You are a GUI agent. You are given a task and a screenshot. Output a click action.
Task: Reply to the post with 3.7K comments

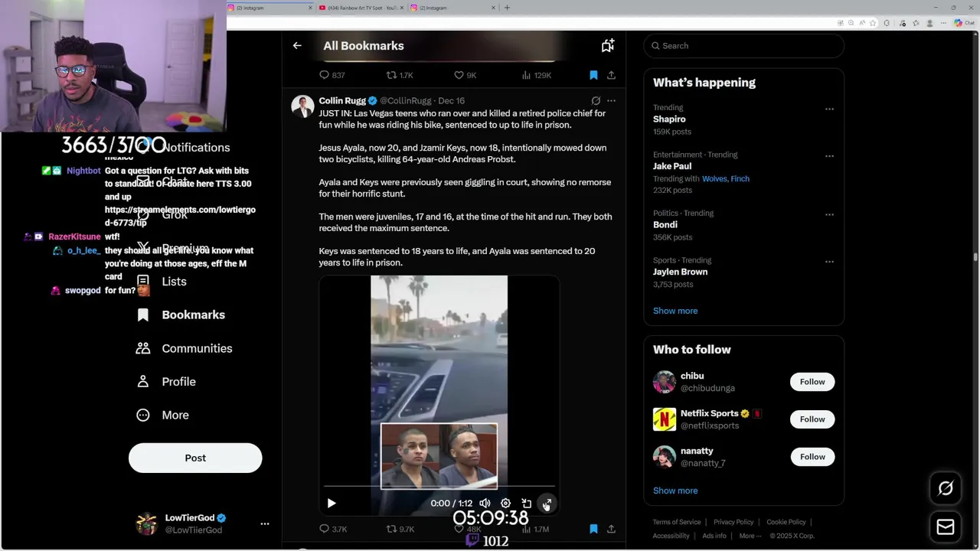(x=332, y=529)
